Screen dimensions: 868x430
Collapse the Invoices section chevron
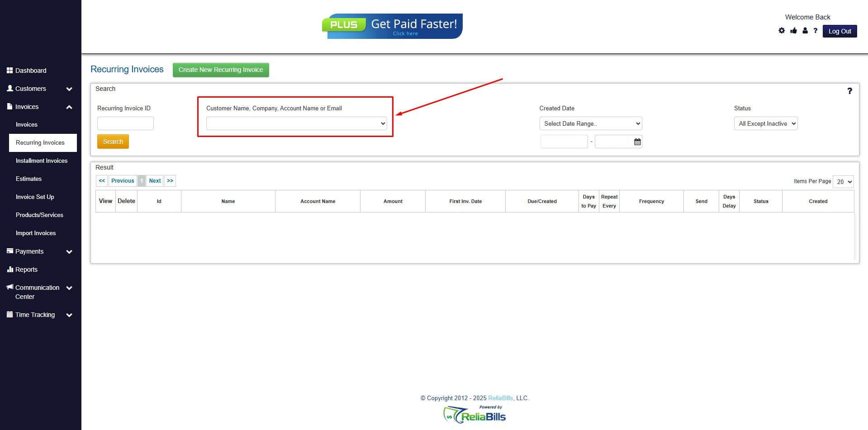(x=69, y=107)
